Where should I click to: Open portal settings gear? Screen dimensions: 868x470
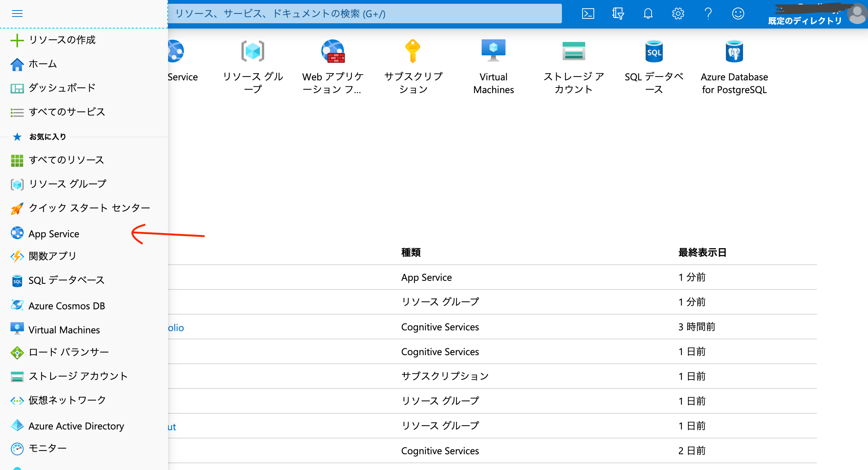(678, 14)
